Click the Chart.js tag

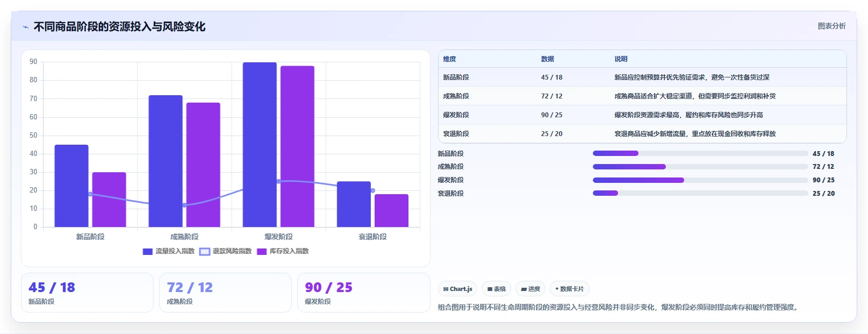[457, 289]
